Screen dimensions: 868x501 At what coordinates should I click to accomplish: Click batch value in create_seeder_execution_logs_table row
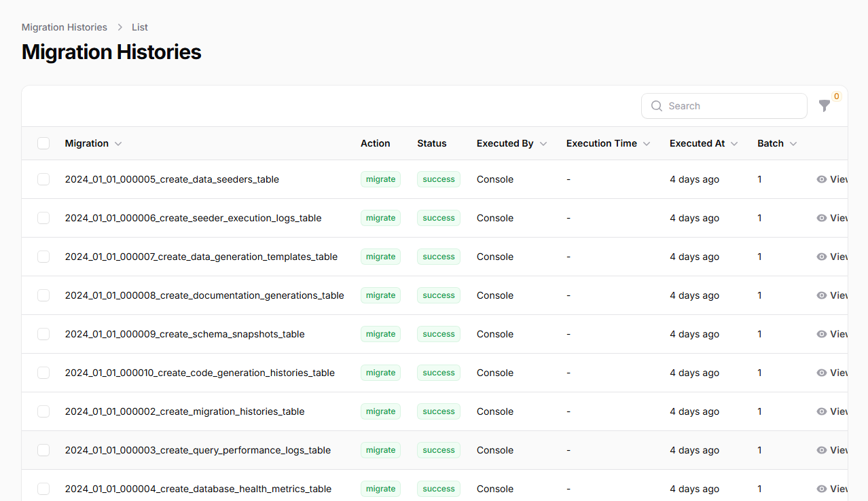click(x=759, y=218)
